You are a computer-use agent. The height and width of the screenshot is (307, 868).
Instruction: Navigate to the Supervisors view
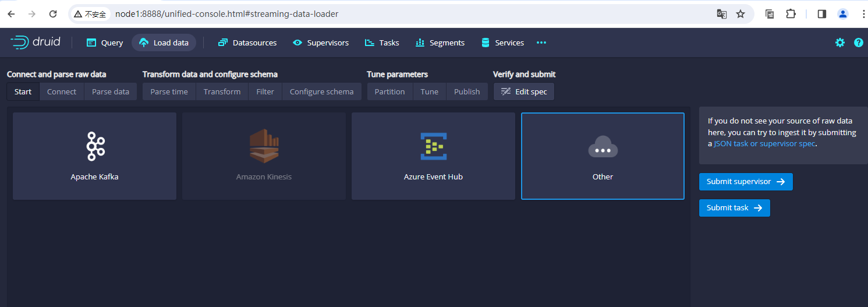[321, 43]
